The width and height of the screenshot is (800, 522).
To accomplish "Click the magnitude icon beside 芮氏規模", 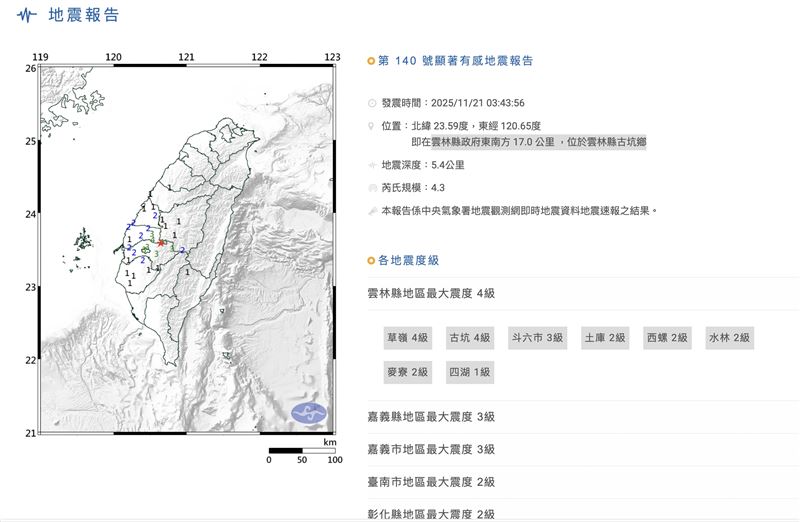I will click(372, 188).
